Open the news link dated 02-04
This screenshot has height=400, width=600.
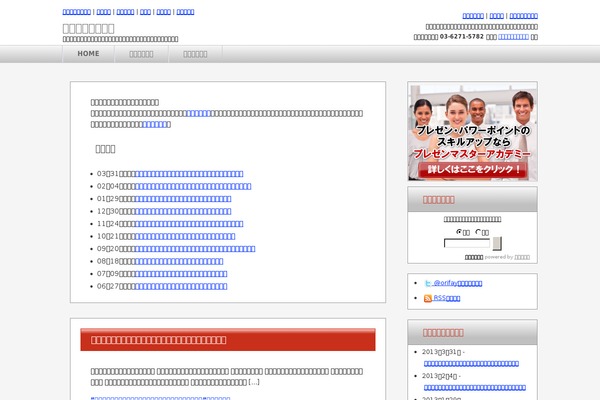pos(193,186)
